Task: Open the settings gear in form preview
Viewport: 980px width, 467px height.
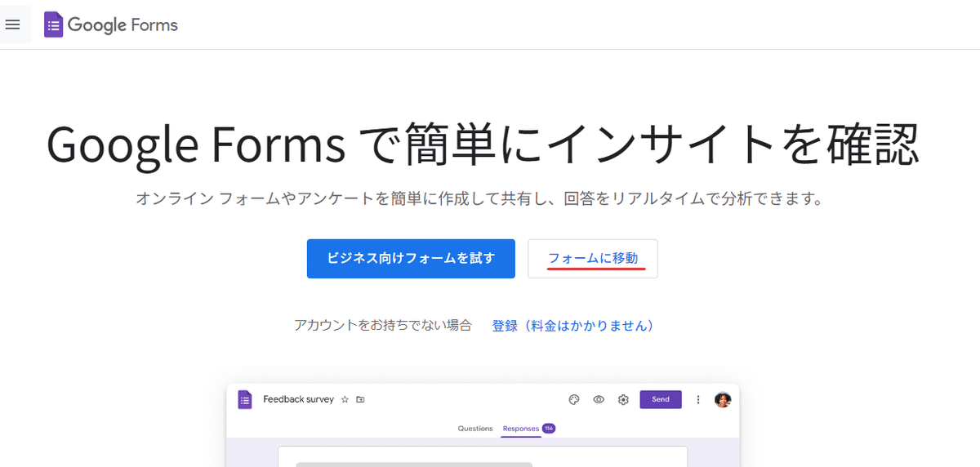Action: 623,399
